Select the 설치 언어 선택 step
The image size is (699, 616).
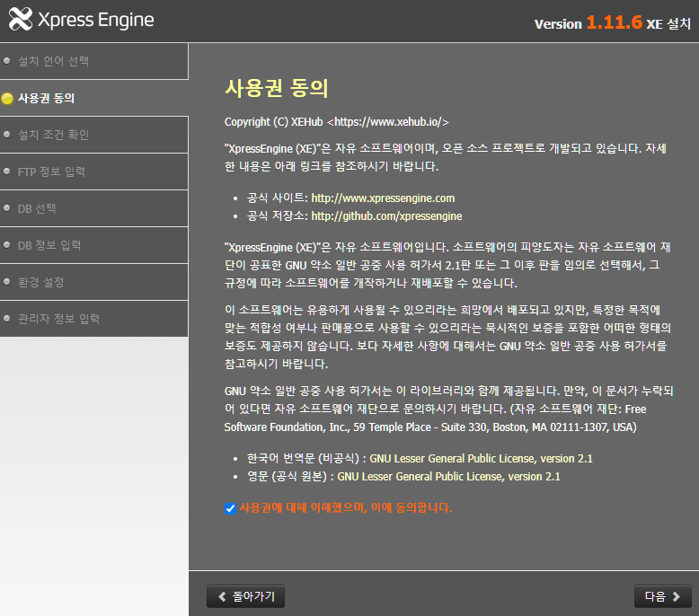93,61
